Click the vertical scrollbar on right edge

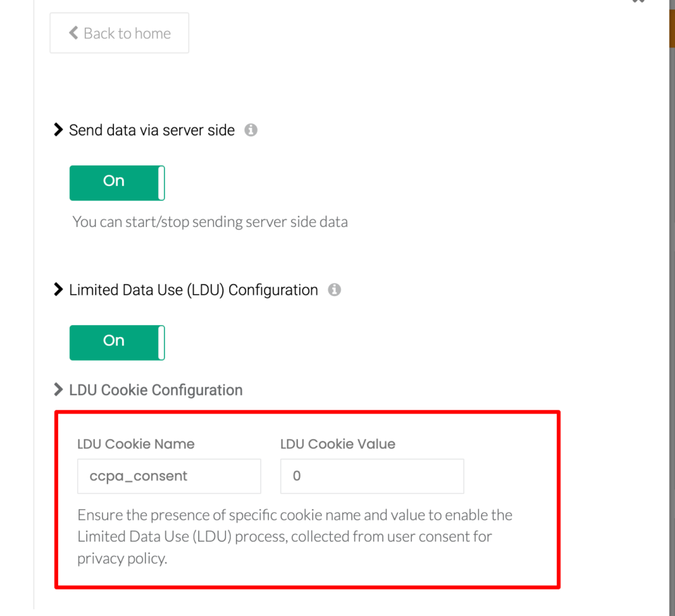coord(672,308)
